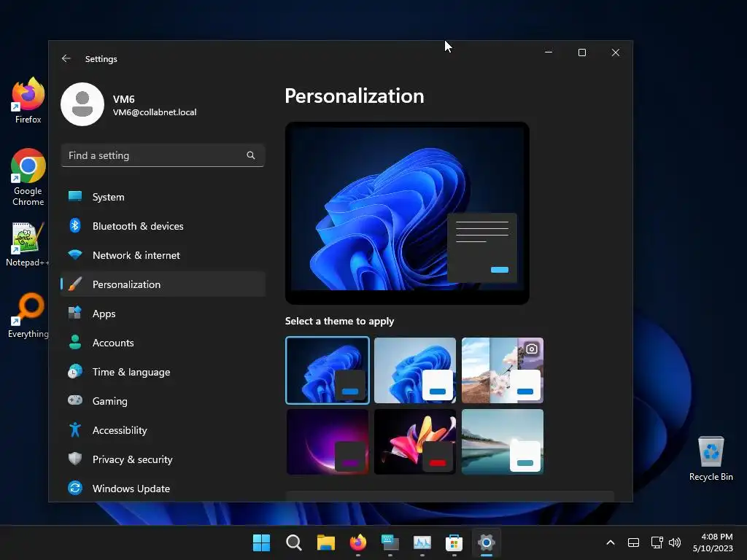The height and width of the screenshot is (560, 747).
Task: Open the computer monitor app on taskbar
Action: [x=390, y=542]
